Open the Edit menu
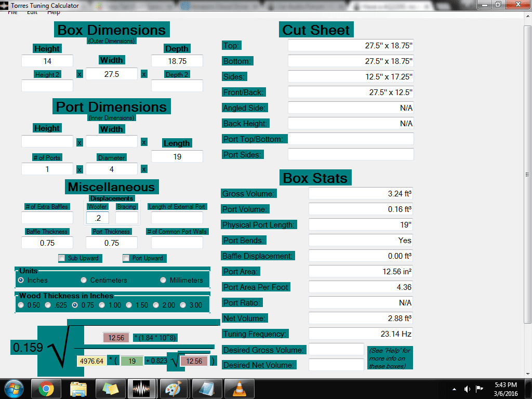This screenshot has height=399, width=532. coord(32,12)
